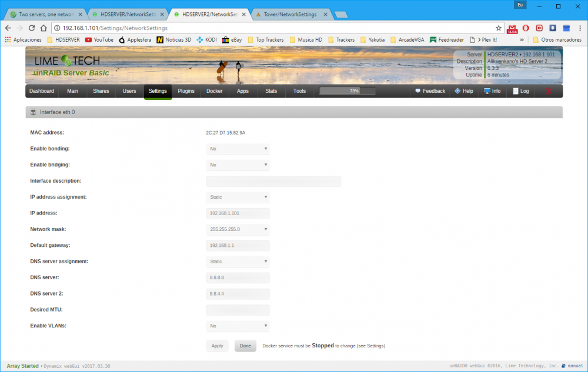
Task: Go to the Dashboard menu
Action: click(x=42, y=91)
